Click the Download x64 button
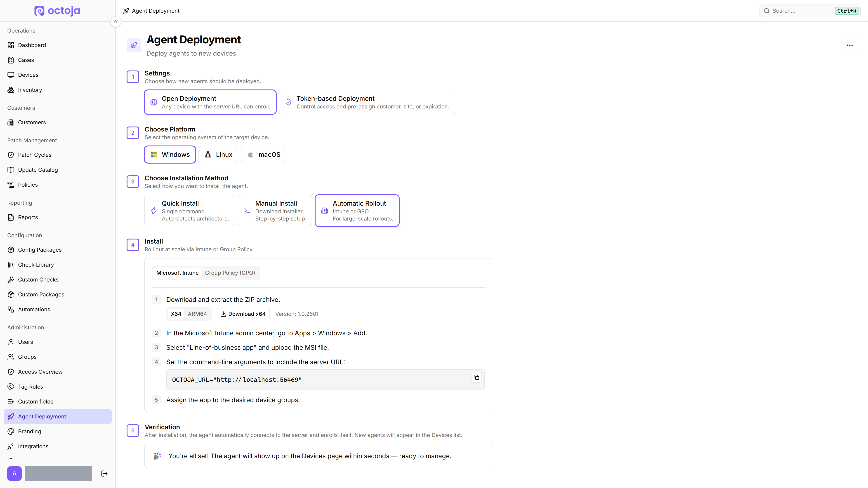868x488 pixels. click(243, 314)
